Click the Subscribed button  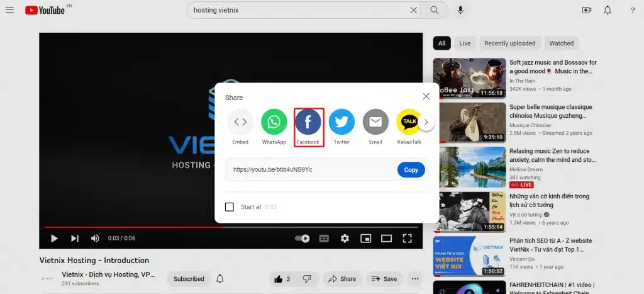[x=189, y=279]
